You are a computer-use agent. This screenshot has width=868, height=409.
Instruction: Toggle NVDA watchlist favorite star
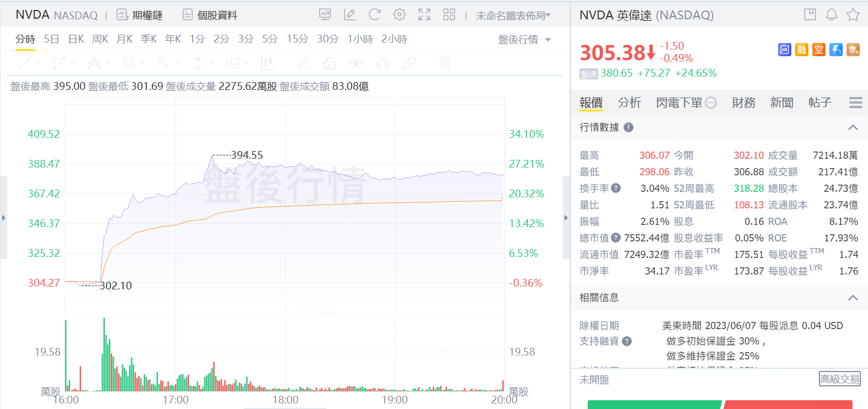853,15
